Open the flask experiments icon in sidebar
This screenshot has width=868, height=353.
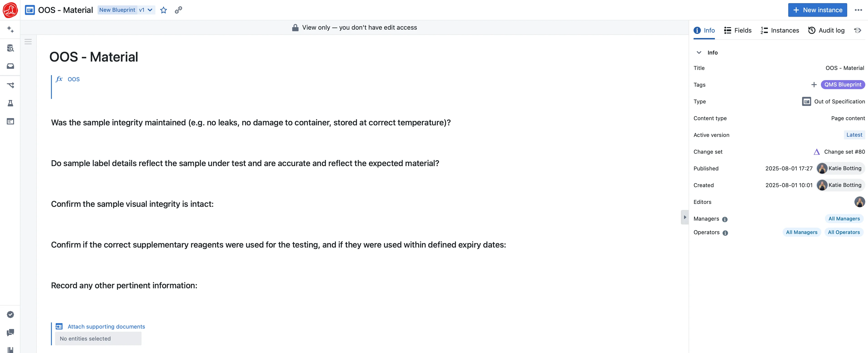pyautogui.click(x=10, y=103)
